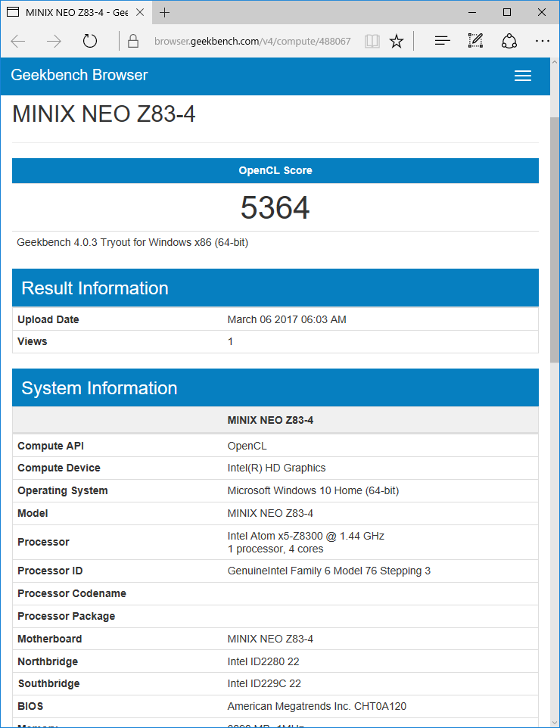Click the padlock site security icon
The width and height of the screenshot is (560, 728).
point(133,42)
